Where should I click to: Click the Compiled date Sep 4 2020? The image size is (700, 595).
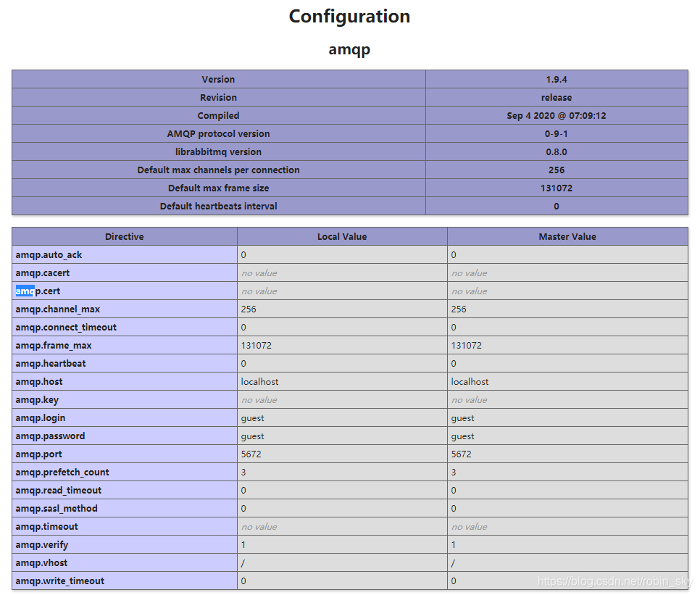coord(556,115)
